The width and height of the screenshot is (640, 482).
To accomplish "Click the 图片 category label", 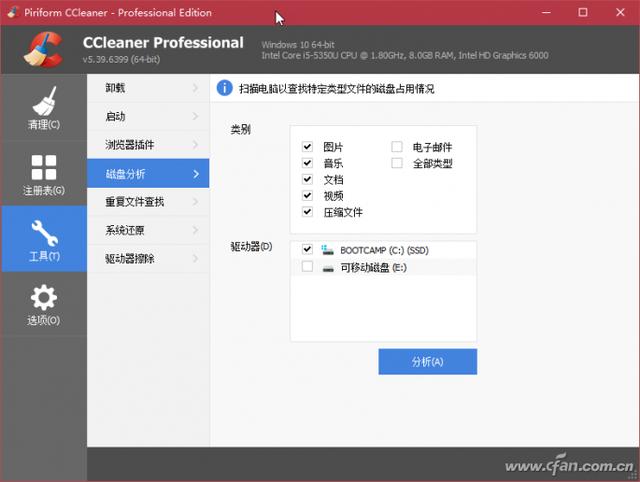I will click(333, 147).
